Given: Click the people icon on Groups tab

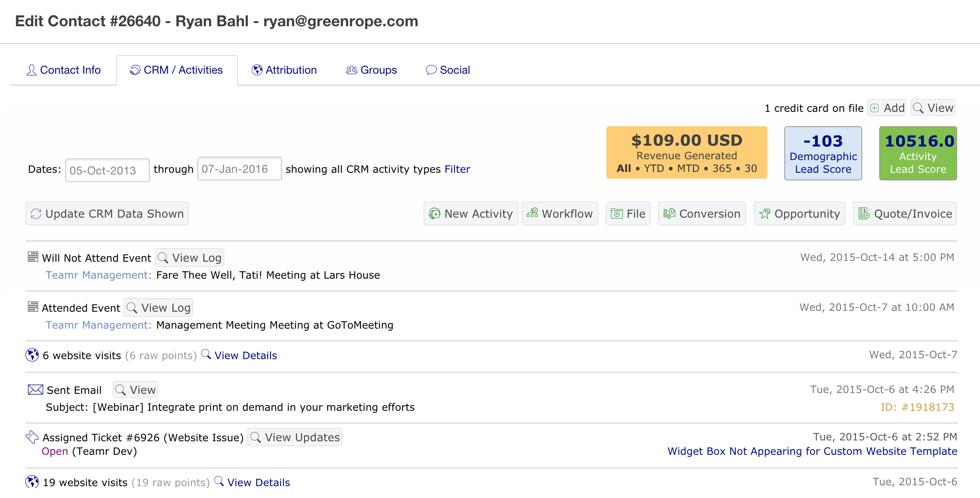Looking at the screenshot, I should coord(352,70).
